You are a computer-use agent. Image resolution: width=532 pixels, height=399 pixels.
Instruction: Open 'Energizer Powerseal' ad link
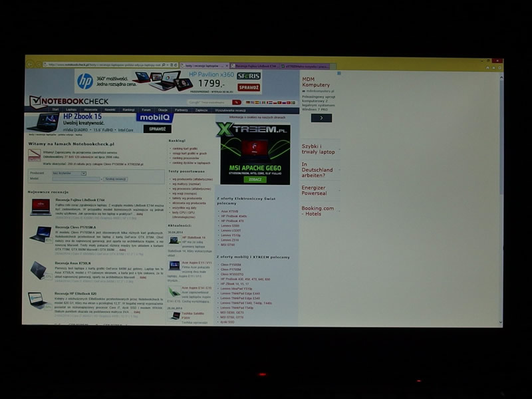click(314, 190)
